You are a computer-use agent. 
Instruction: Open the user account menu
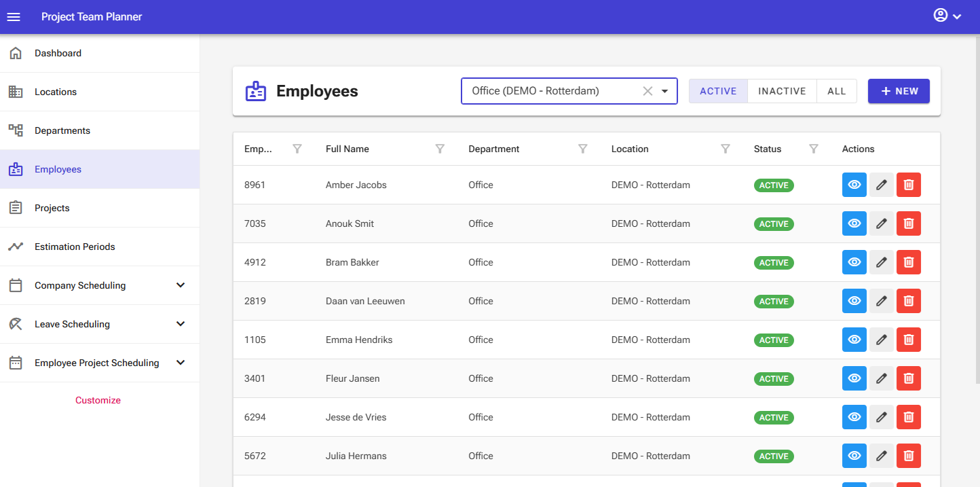pyautogui.click(x=948, y=16)
